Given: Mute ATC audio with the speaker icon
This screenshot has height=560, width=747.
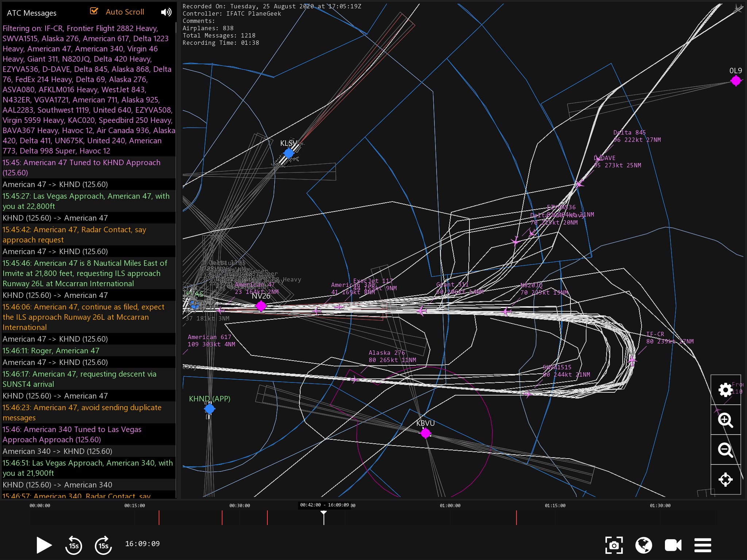Looking at the screenshot, I should tap(166, 12).
